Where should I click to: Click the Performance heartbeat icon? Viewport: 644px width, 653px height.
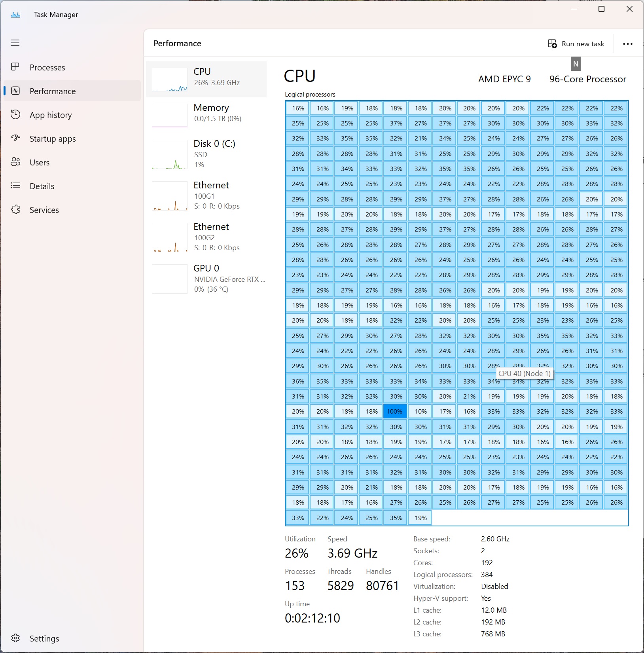click(15, 91)
